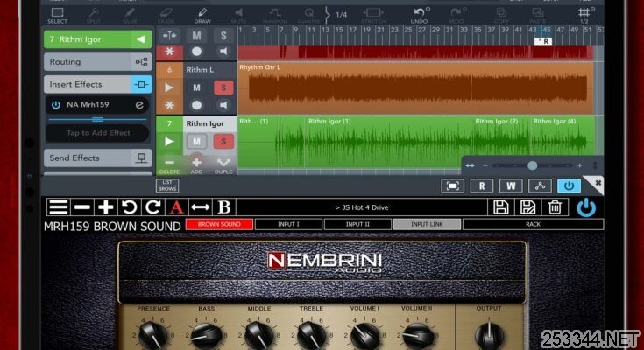Adjust the horizontal zoom slider
Image resolution: width=644 pixels, height=350 pixels.
pos(533,165)
